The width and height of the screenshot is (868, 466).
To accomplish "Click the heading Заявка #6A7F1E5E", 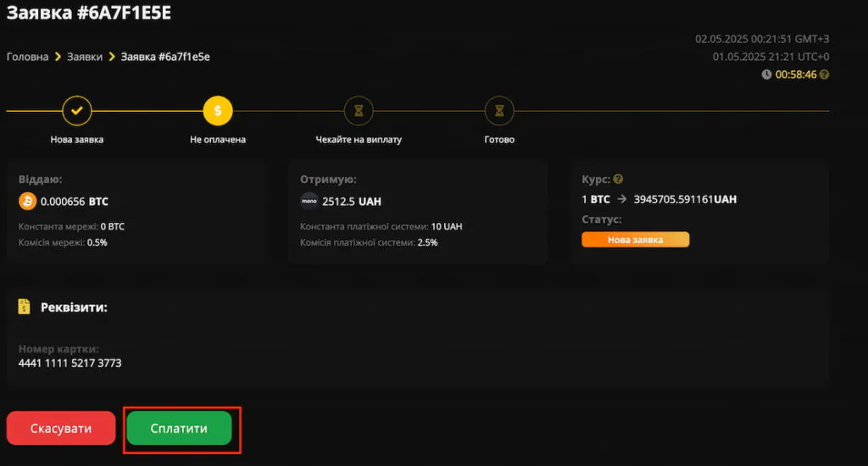I will (x=88, y=12).
